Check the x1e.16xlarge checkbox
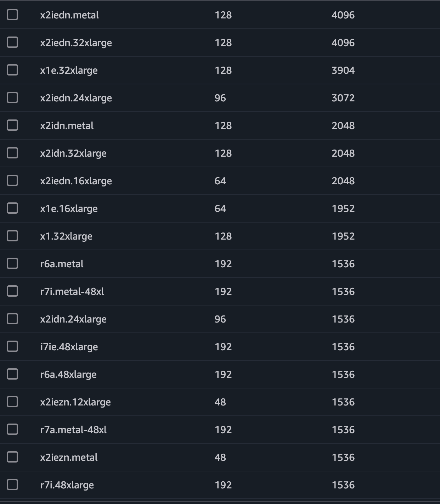The width and height of the screenshot is (440, 504). 12,208
